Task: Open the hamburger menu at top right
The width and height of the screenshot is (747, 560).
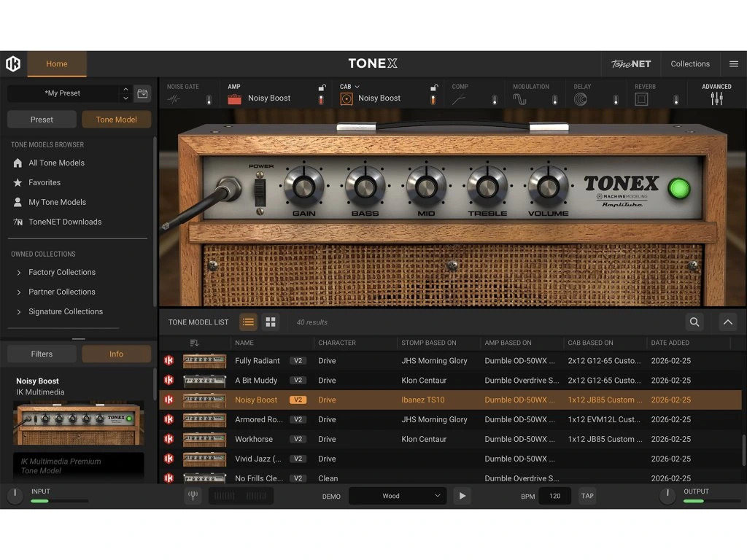Action: point(734,64)
